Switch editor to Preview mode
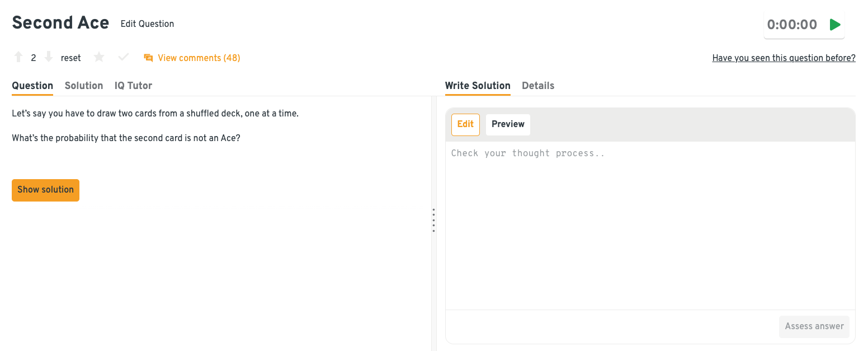The width and height of the screenshot is (868, 351). [508, 124]
